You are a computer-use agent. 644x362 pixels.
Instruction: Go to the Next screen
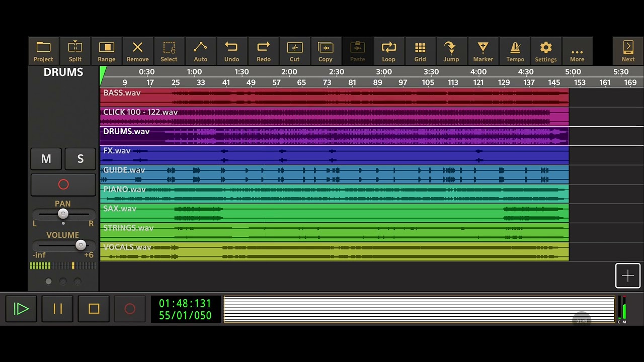628,51
